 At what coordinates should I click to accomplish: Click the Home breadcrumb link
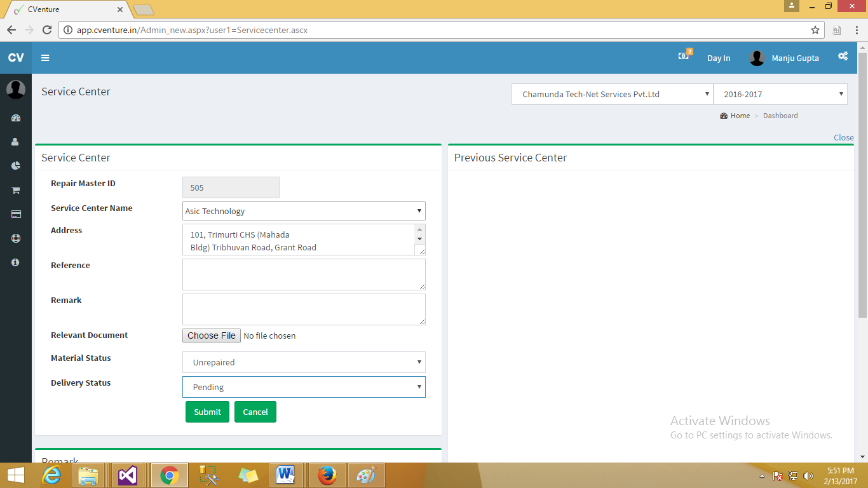click(x=735, y=116)
